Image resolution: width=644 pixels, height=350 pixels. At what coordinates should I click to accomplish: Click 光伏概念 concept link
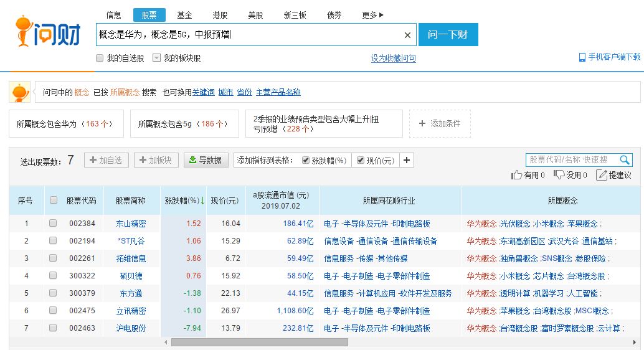pyautogui.click(x=515, y=224)
